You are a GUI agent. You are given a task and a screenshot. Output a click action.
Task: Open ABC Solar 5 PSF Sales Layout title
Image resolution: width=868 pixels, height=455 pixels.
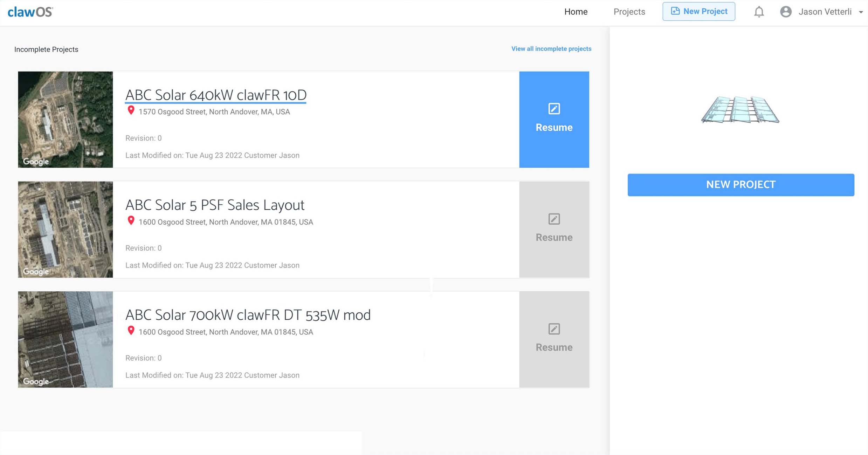215,205
